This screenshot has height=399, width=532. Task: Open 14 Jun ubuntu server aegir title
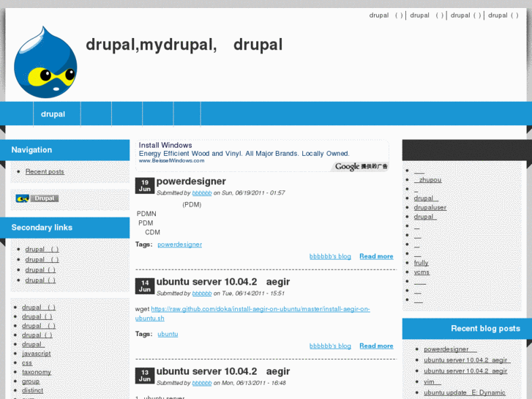(223, 282)
